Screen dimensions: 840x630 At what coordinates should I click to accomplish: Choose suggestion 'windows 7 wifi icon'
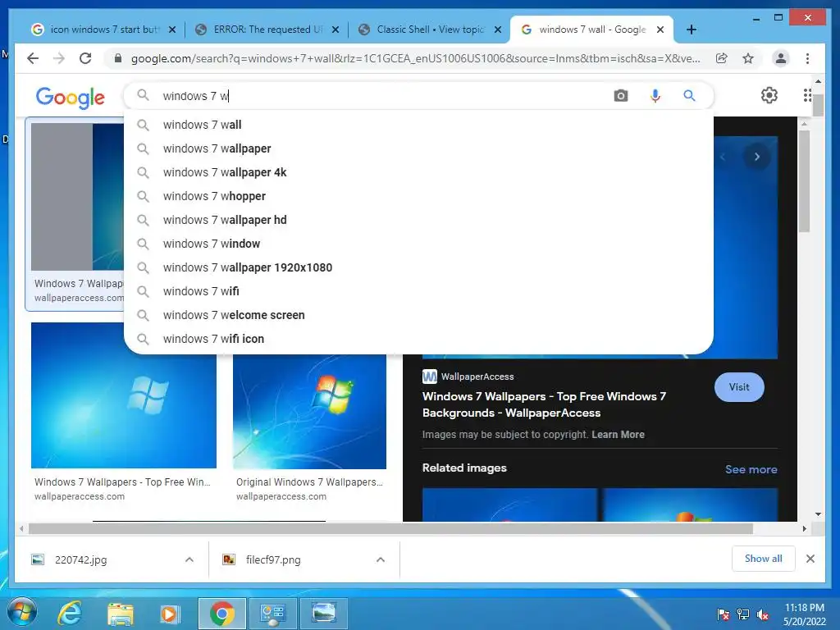(418, 339)
